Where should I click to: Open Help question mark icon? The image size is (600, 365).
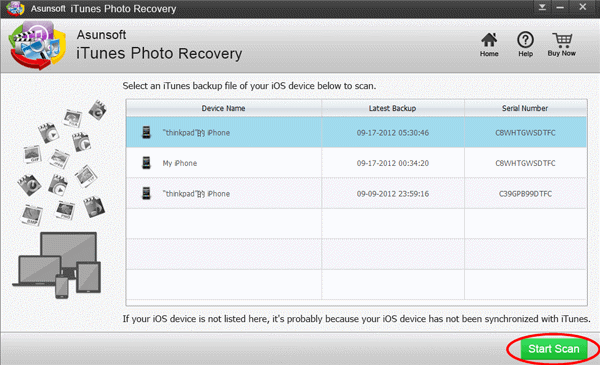coord(525,40)
